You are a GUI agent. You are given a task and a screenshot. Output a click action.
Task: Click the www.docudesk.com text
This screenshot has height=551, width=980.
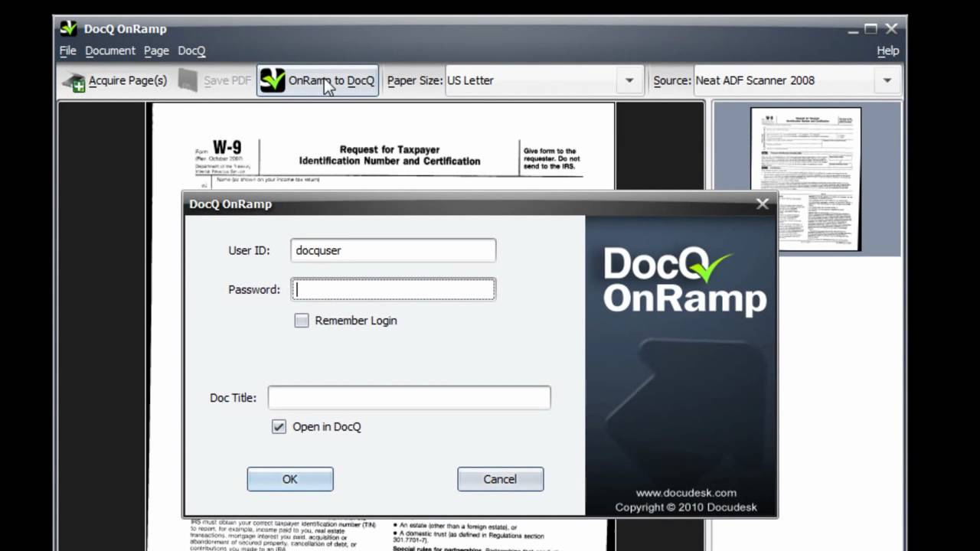(x=686, y=494)
